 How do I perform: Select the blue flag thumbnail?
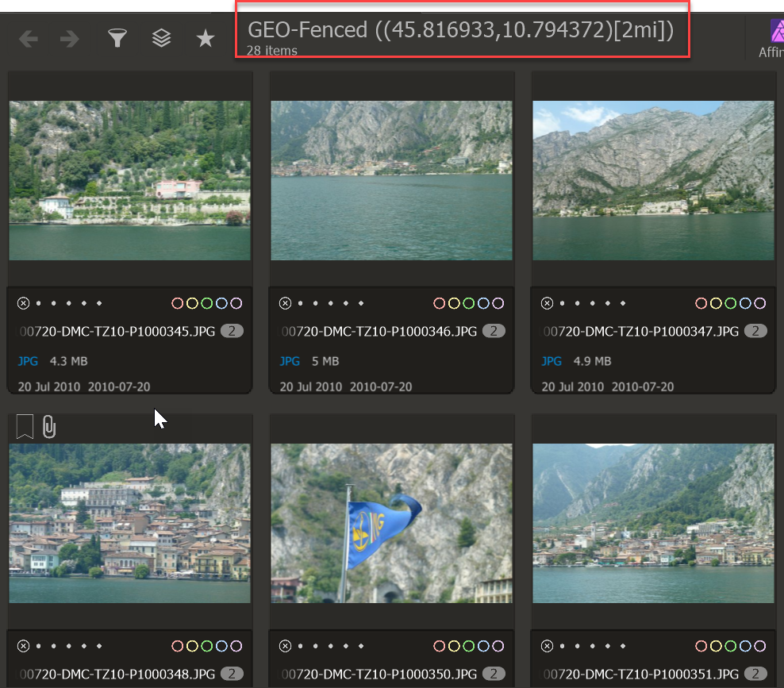click(391, 524)
